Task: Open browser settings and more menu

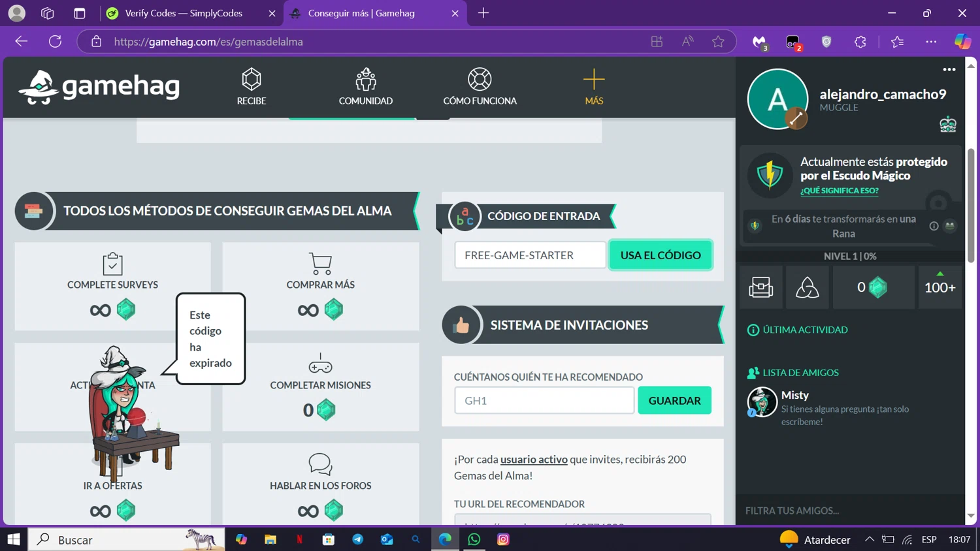Action: point(931,42)
